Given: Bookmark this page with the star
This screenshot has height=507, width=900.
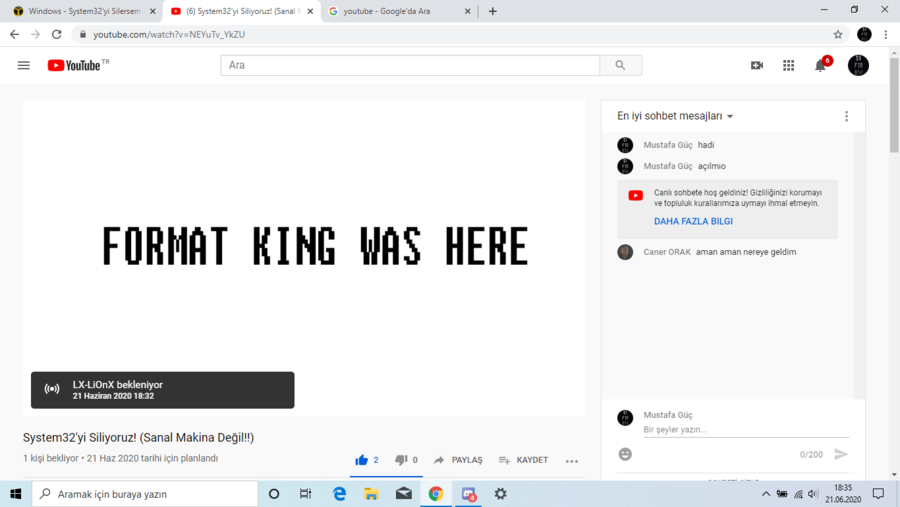Looking at the screenshot, I should pyautogui.click(x=838, y=34).
